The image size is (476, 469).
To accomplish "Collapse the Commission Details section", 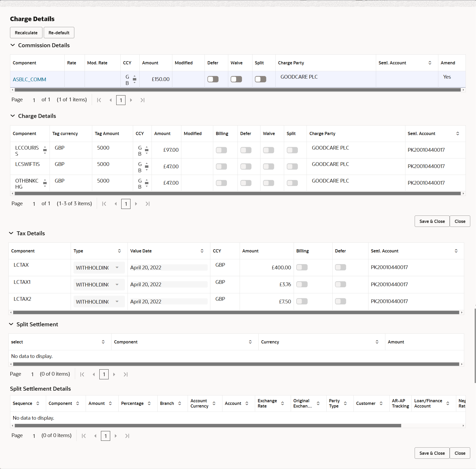I will click(x=13, y=45).
